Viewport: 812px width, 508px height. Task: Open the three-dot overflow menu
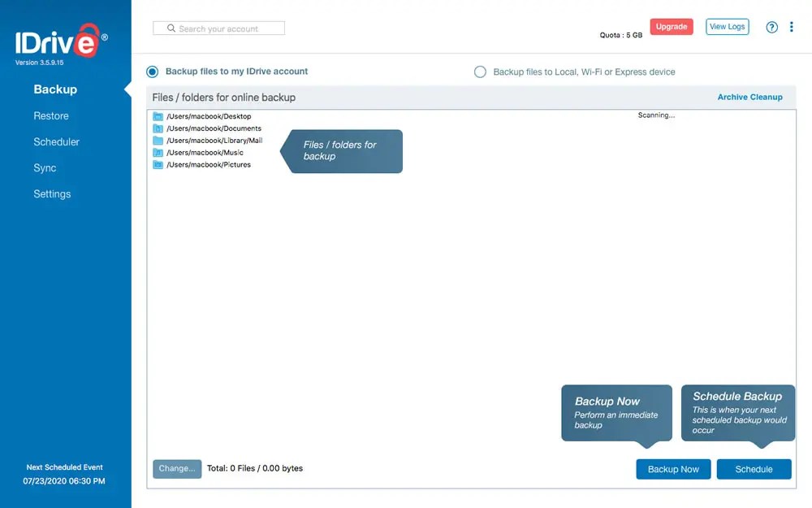point(792,27)
